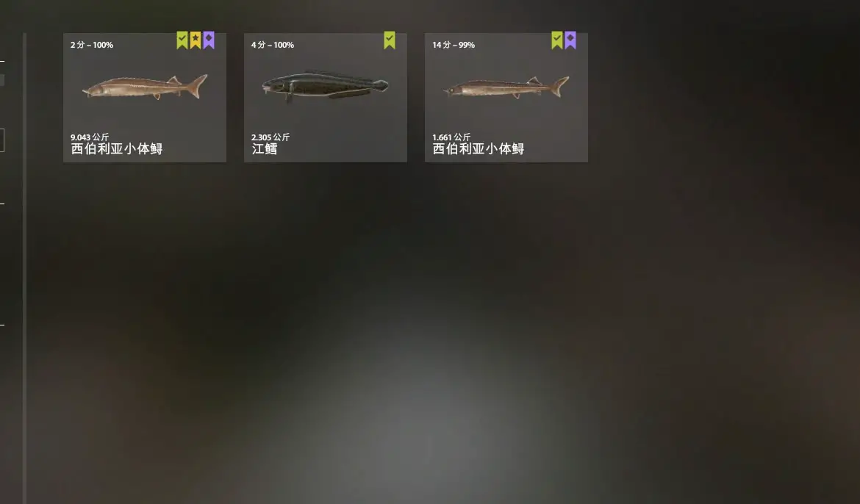
Task: Click purple diamond badge on 9.043 公斤 card
Action: click(209, 40)
